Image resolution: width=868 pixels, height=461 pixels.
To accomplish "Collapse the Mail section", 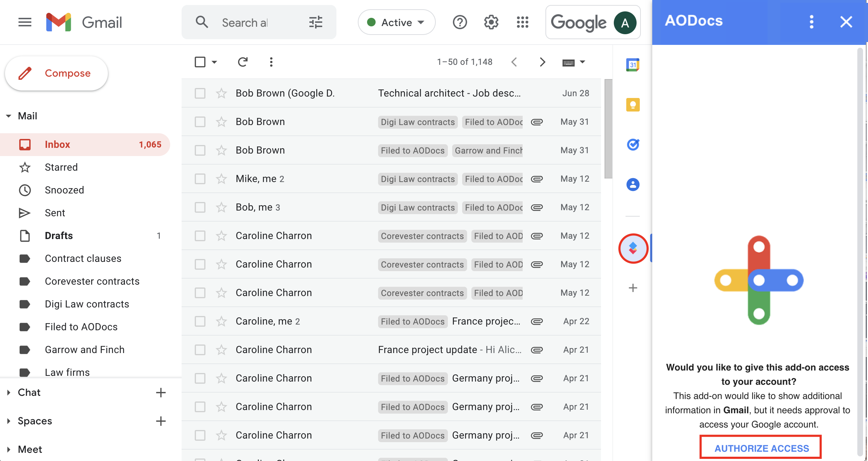I will click(x=9, y=116).
